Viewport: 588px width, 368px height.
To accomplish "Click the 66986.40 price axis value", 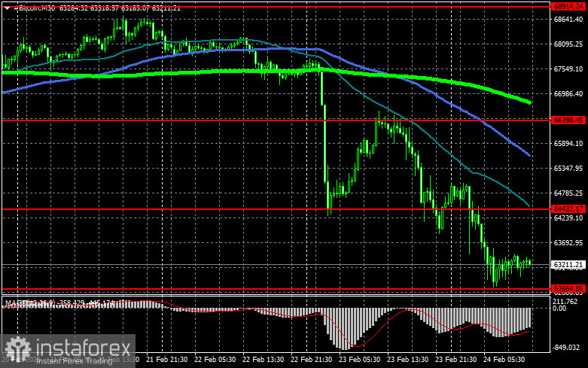I will [568, 93].
